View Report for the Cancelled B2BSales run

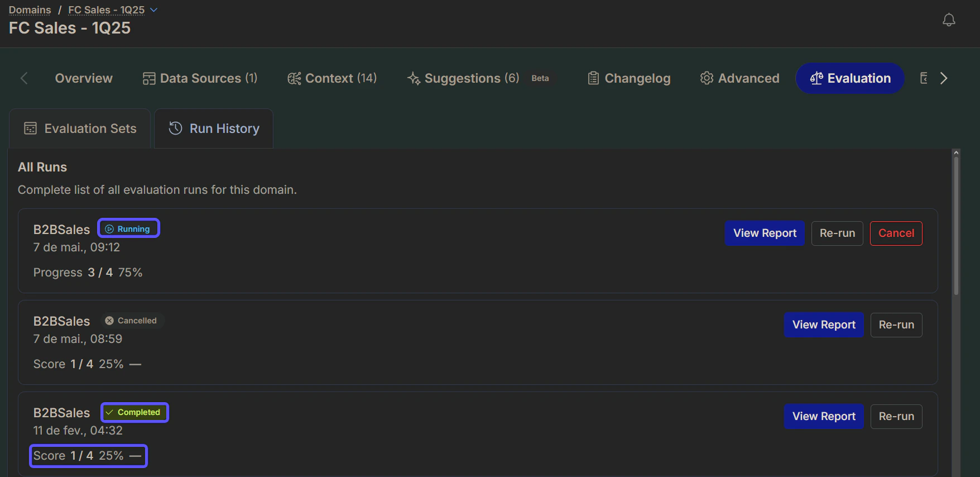tap(824, 325)
